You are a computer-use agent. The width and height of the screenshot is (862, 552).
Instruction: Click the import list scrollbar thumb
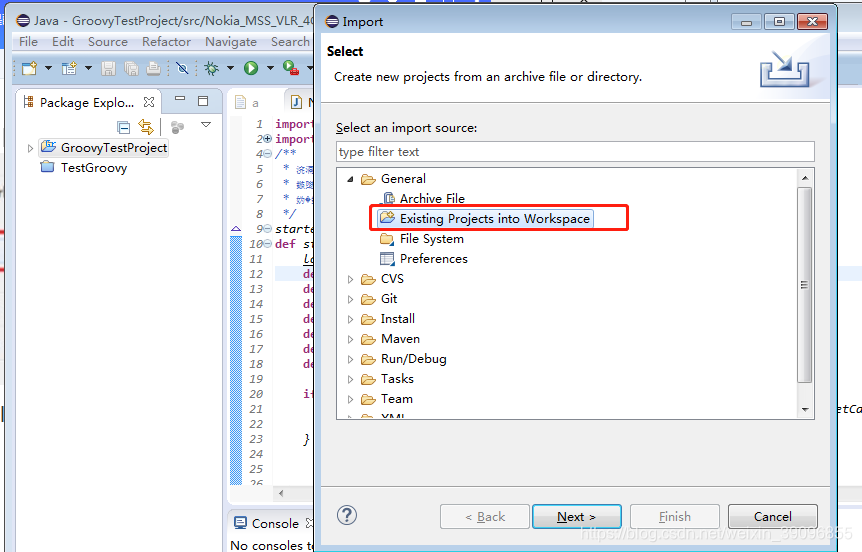click(805, 285)
